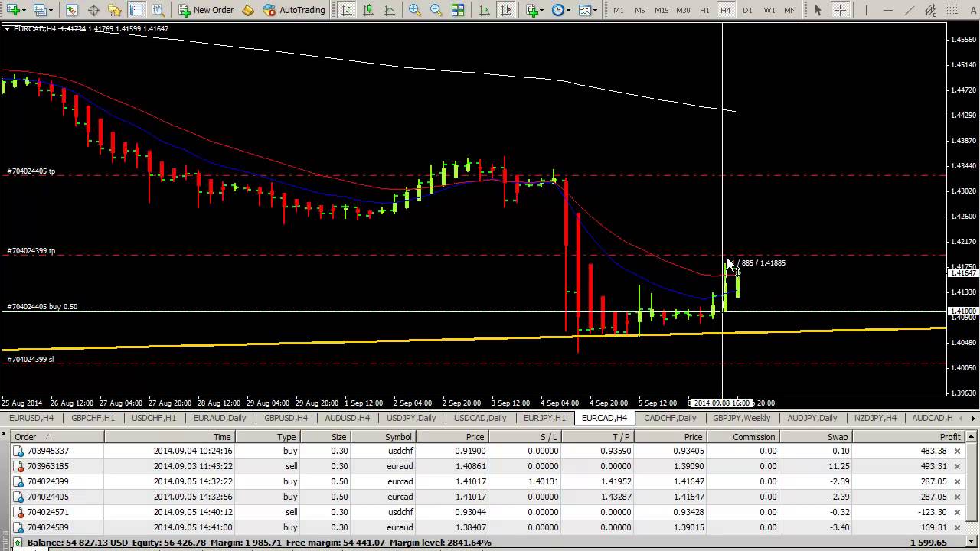Toggle Auto Scroll of chart
This screenshot has height=551, width=980.
pyautogui.click(x=484, y=10)
